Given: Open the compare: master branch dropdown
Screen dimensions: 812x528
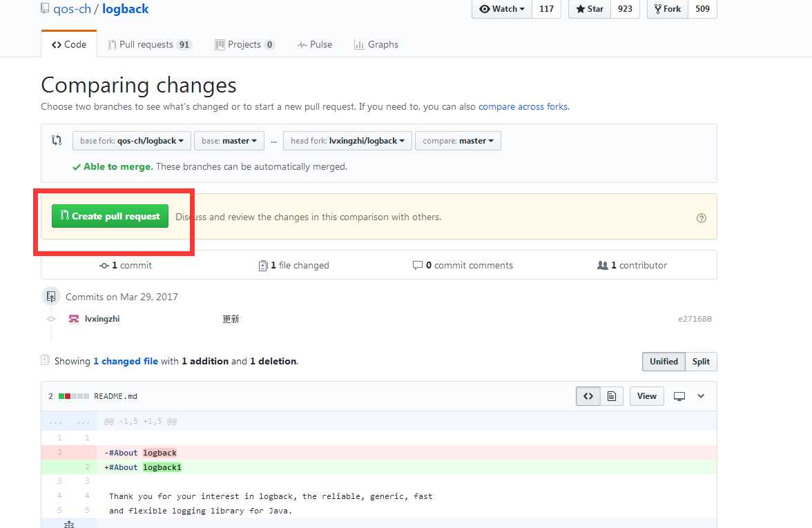Looking at the screenshot, I should coord(458,141).
